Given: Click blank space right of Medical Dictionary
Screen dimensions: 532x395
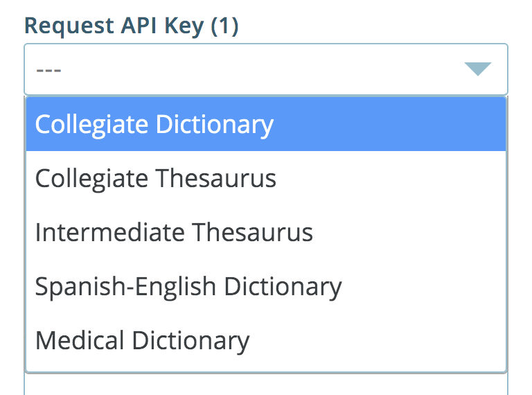Looking at the screenshot, I should pos(377,341).
